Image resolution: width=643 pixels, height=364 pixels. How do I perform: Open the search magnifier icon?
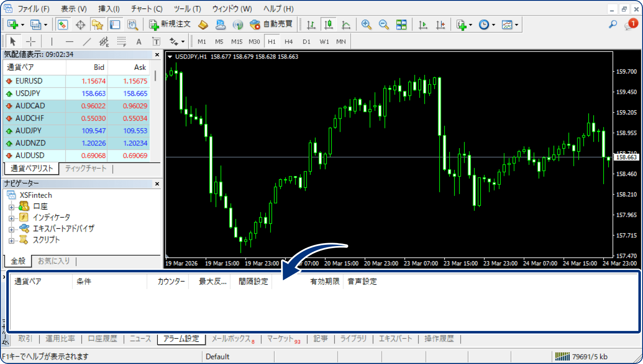(613, 24)
